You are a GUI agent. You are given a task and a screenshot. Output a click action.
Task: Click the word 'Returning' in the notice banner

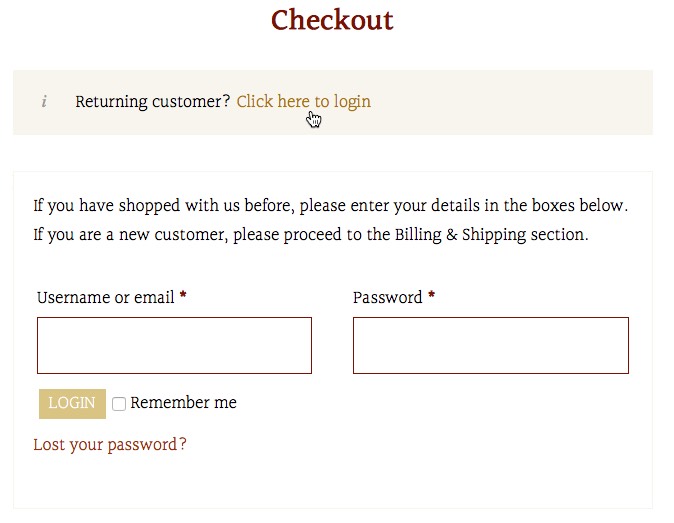[111, 102]
